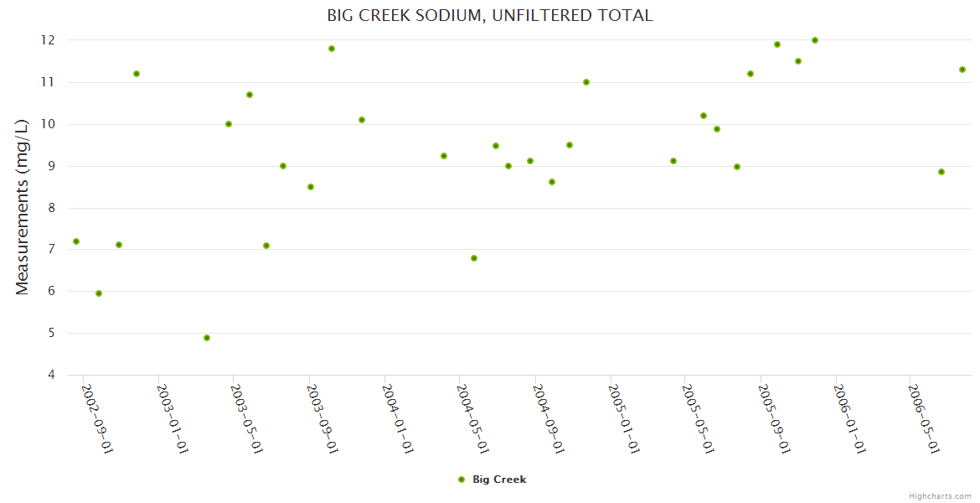Click the 8.5 mg/L point at 2003-09-01
The image size is (980, 503).
[x=311, y=187]
